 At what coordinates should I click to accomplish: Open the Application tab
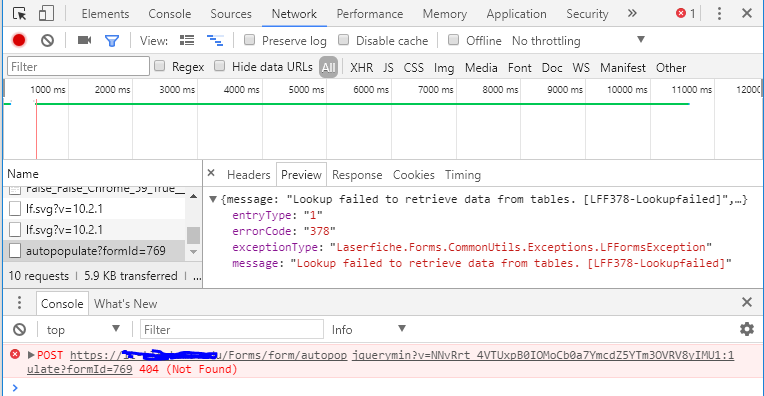point(516,14)
